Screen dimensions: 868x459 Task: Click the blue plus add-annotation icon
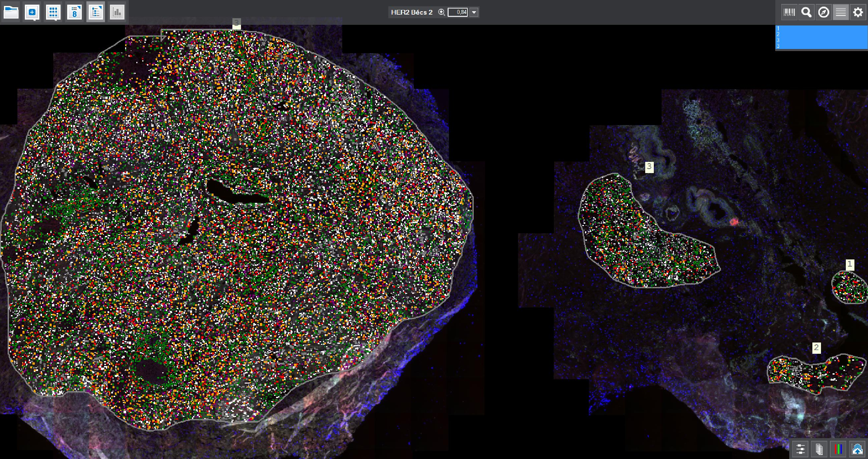32,13
